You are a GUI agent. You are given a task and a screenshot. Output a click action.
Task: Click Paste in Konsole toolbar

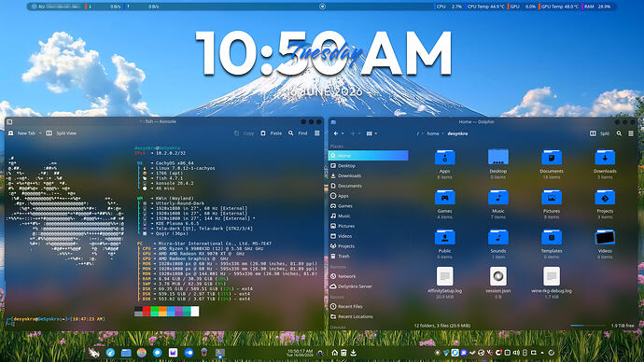click(272, 133)
